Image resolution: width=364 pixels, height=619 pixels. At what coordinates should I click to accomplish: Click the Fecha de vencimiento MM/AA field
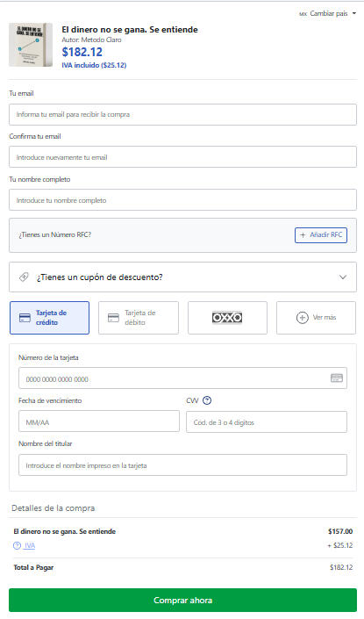[99, 421]
